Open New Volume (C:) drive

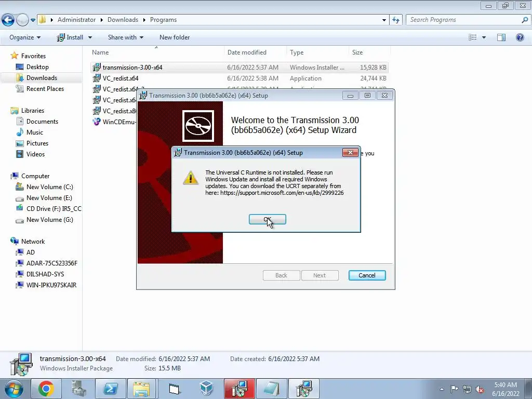[49, 187]
